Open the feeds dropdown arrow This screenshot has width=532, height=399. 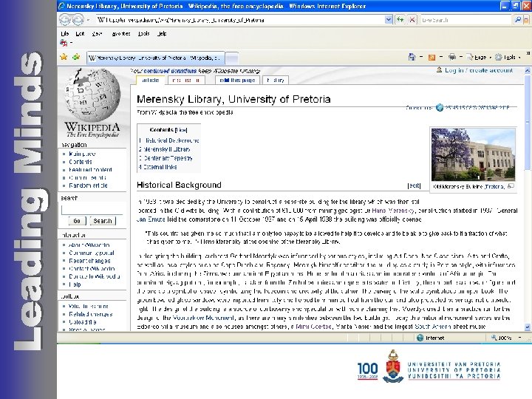coord(440,57)
